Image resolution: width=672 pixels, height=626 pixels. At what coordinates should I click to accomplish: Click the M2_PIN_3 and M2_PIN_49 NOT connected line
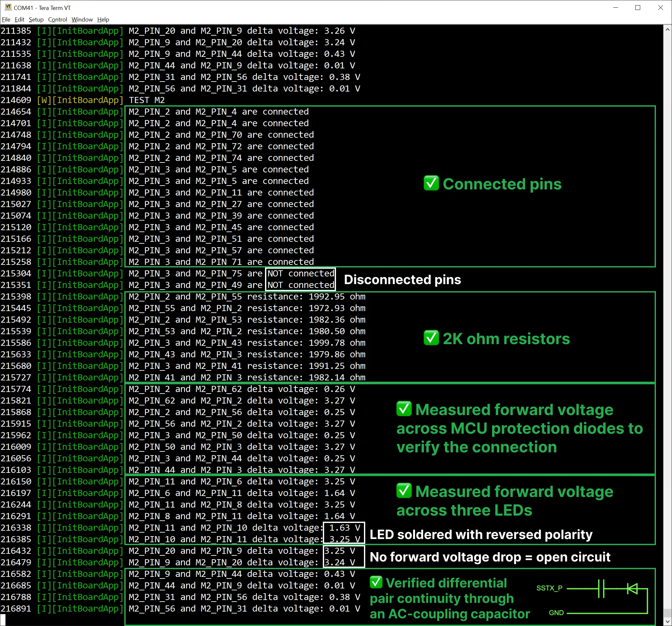168,285
